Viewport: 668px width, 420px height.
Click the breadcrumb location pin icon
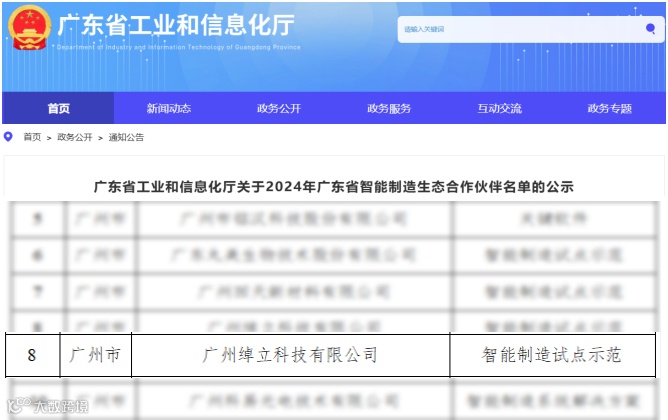[8, 137]
